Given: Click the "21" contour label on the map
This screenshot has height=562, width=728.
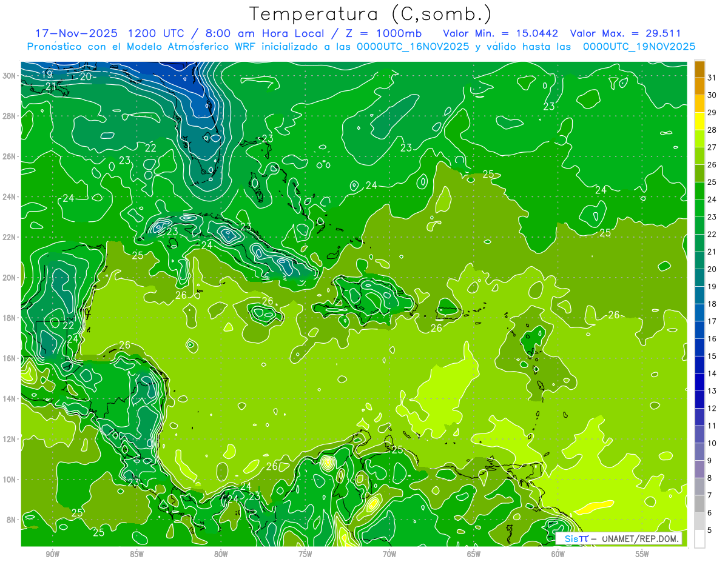Looking at the screenshot, I should pyautogui.click(x=51, y=87).
